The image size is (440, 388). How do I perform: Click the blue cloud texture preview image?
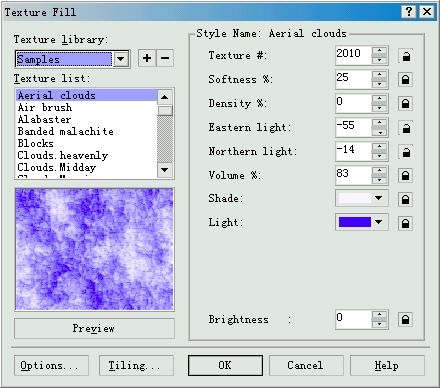(94, 249)
